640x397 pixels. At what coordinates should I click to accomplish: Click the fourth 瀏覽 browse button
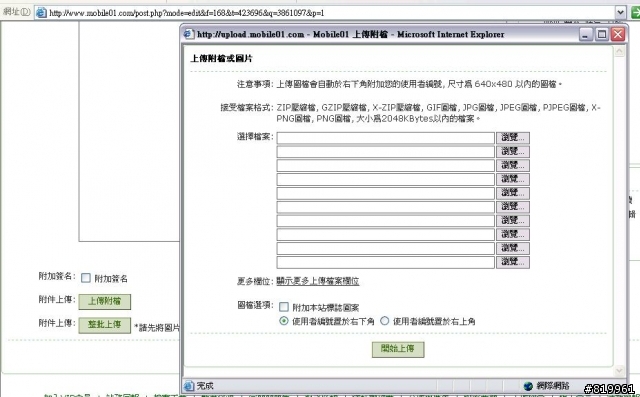click(513, 179)
